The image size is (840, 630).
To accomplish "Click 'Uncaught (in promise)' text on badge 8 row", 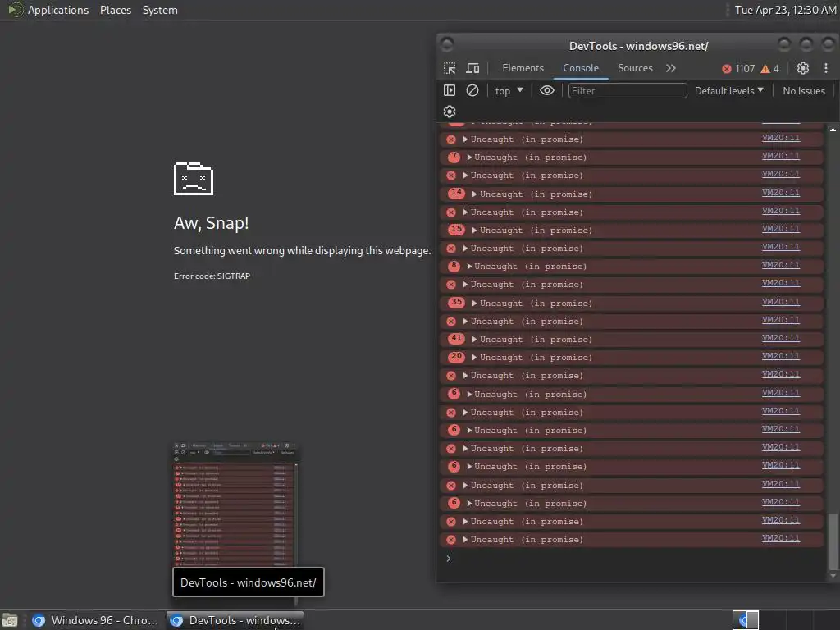I will pos(531,267).
